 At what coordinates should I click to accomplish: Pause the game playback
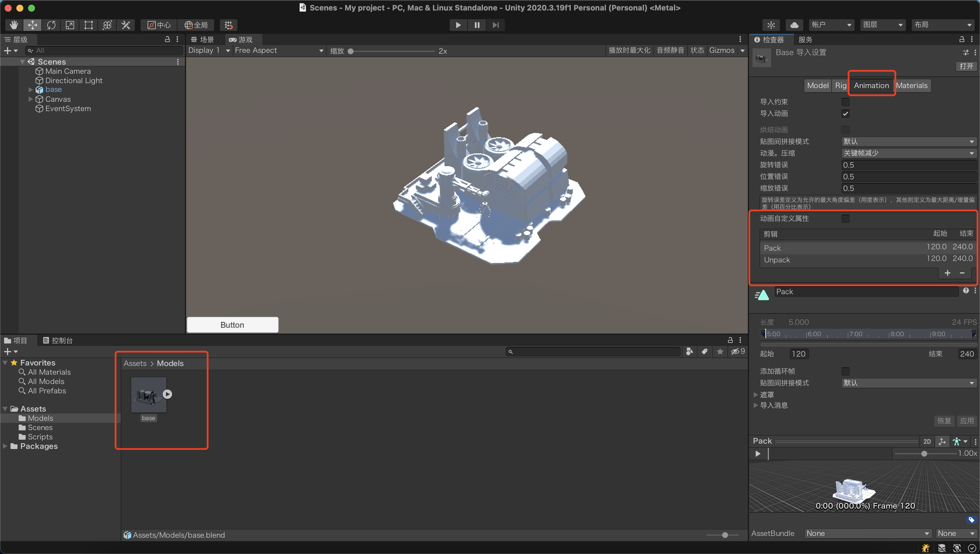477,25
